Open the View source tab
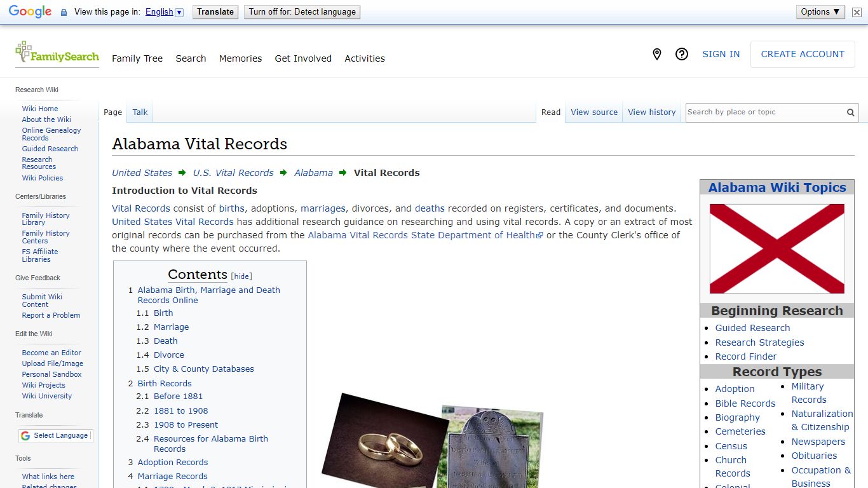The height and width of the screenshot is (488, 868). pos(594,112)
